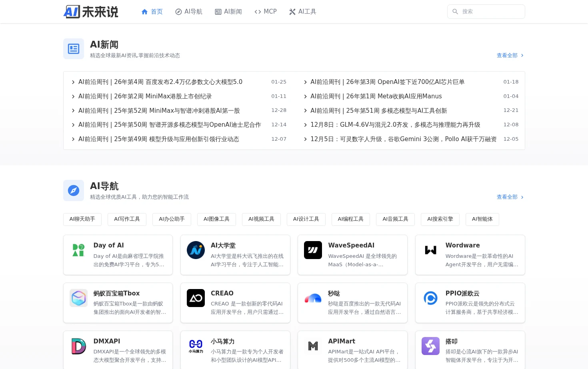Image resolution: width=588 pixels, height=369 pixels.
Task: Click chevron before 26年第3周 news item
Action: pos(305,82)
